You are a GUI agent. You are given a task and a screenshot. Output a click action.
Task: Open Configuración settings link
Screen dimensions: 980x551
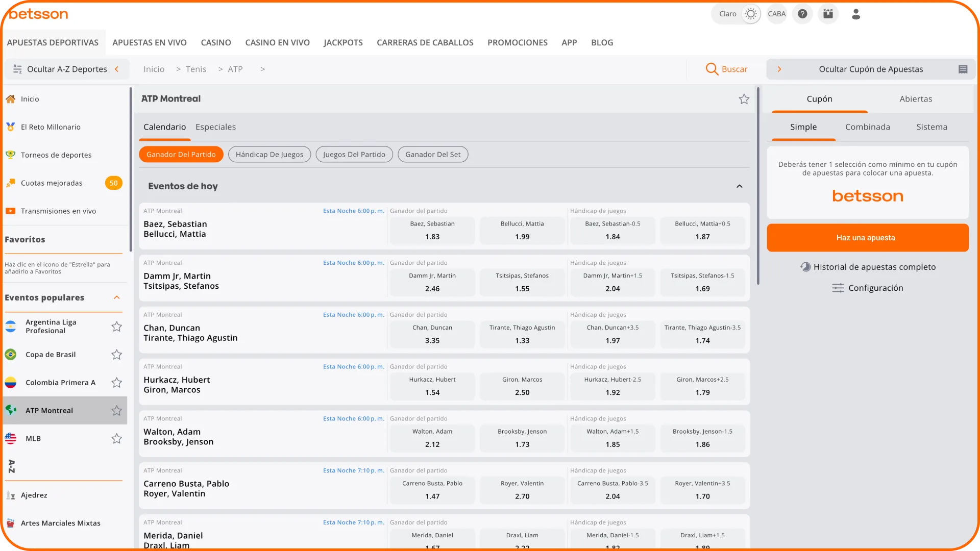[x=868, y=288]
